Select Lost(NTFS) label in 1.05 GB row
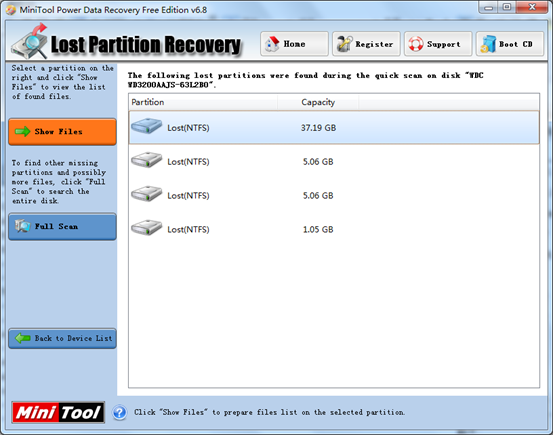 point(188,230)
